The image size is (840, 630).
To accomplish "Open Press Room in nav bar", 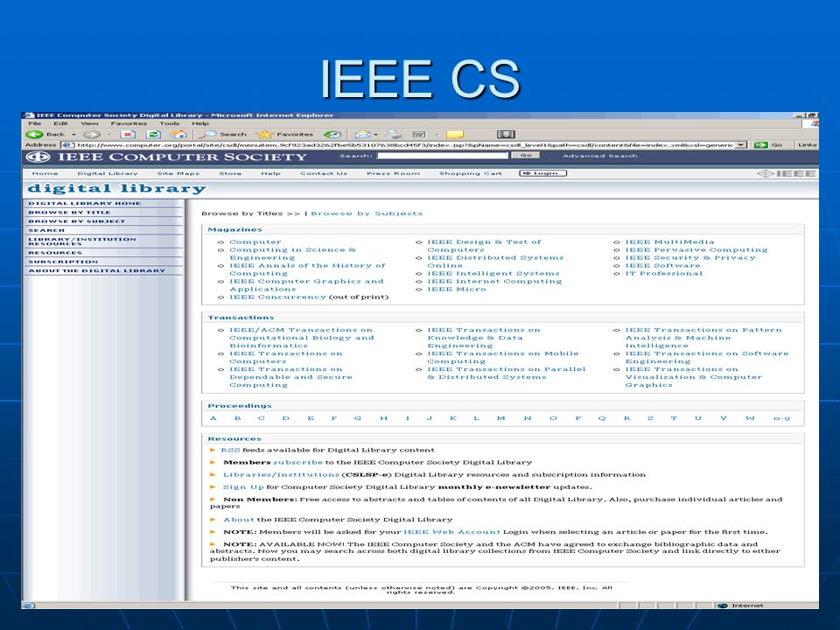I will [x=393, y=173].
